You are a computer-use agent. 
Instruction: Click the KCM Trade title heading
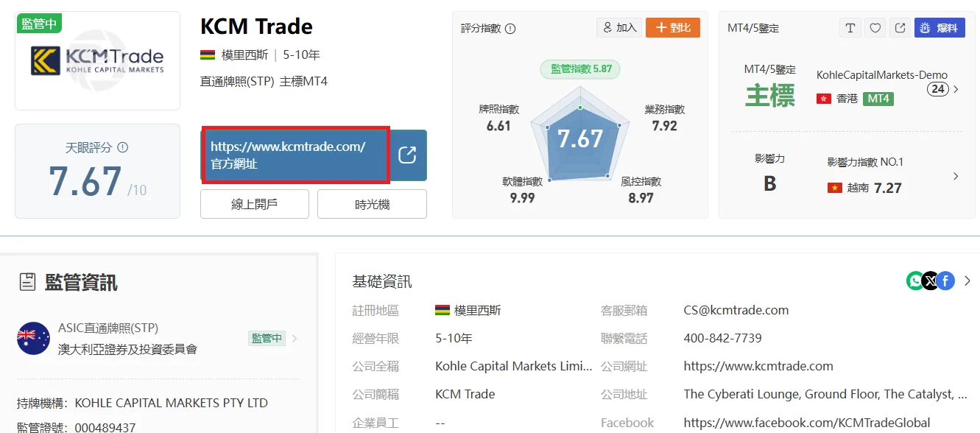256,27
